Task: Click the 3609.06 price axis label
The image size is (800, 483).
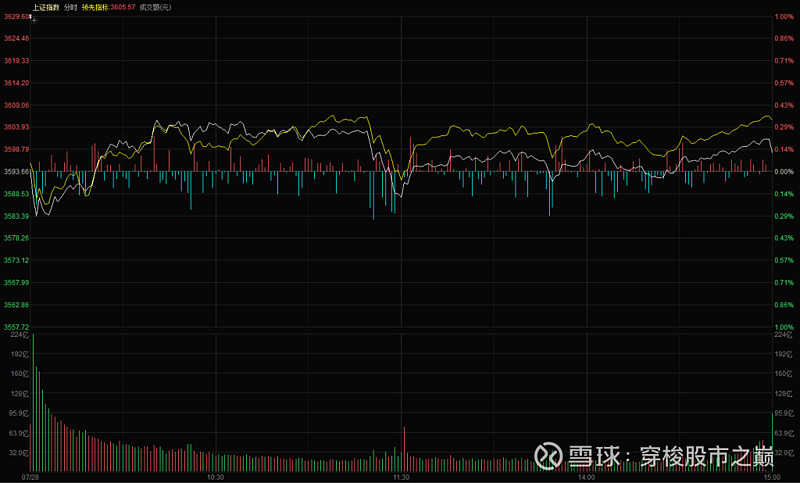Action: pyautogui.click(x=16, y=105)
